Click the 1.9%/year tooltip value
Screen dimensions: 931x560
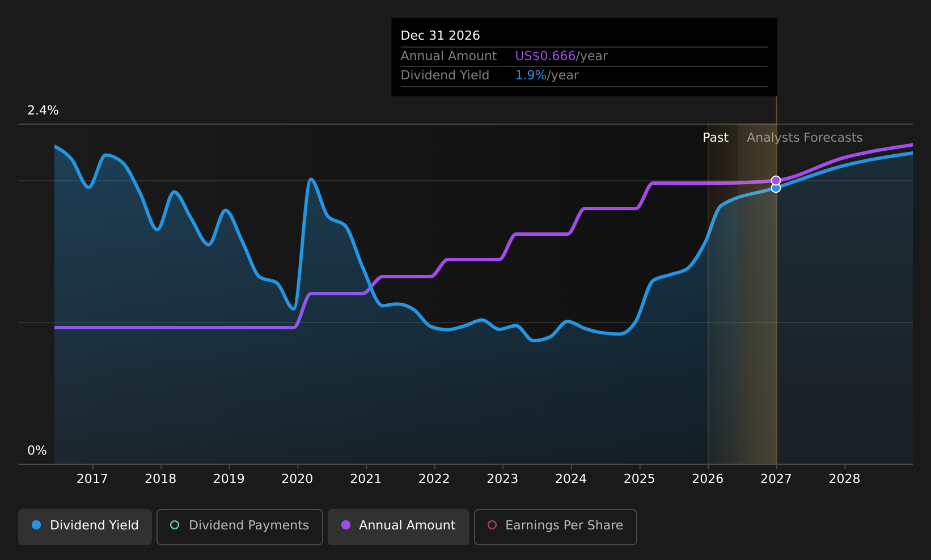point(547,75)
